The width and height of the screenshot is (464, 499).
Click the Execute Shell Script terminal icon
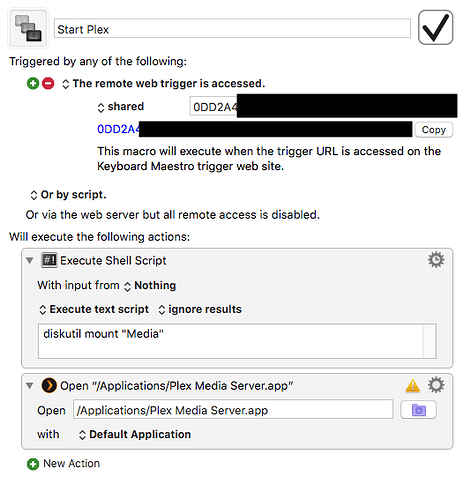49,260
